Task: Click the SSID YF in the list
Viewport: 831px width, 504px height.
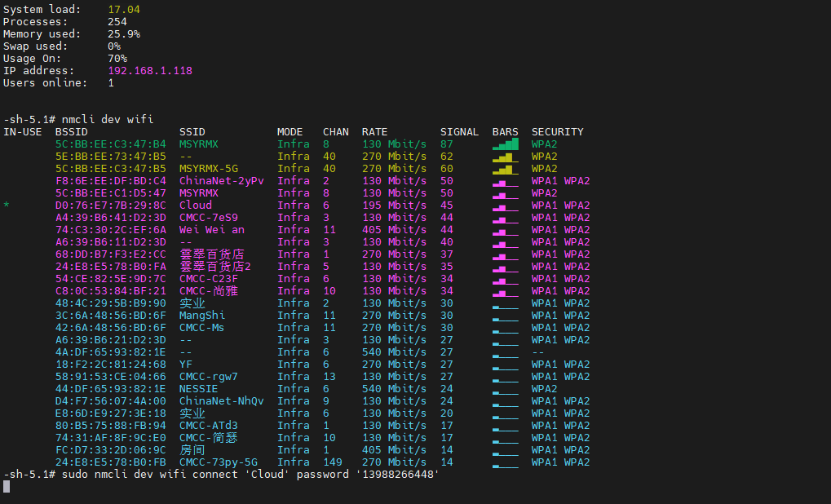Action: coord(185,365)
